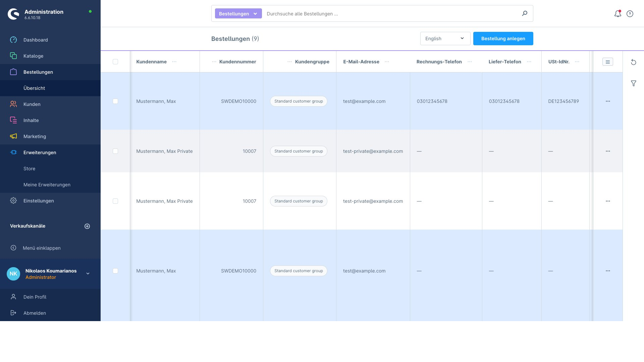The image size is (644, 362).
Task: Sort by Kundenname column header
Action: [151, 62]
